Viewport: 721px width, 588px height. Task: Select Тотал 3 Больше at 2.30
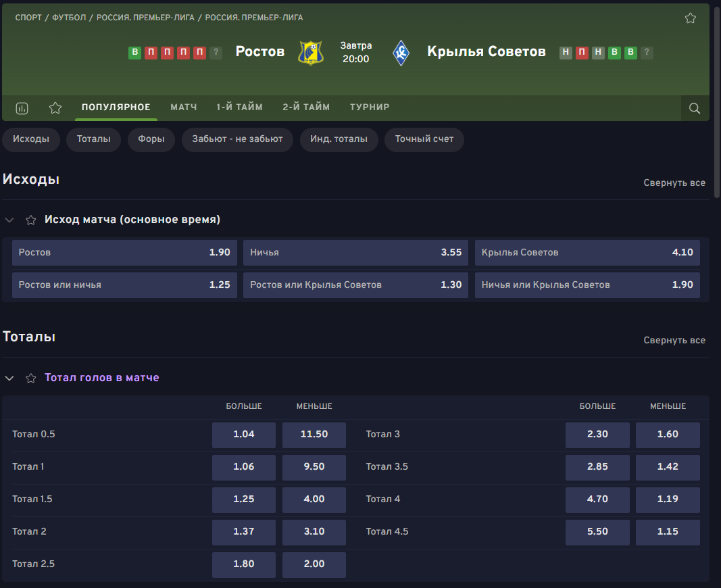(x=597, y=435)
